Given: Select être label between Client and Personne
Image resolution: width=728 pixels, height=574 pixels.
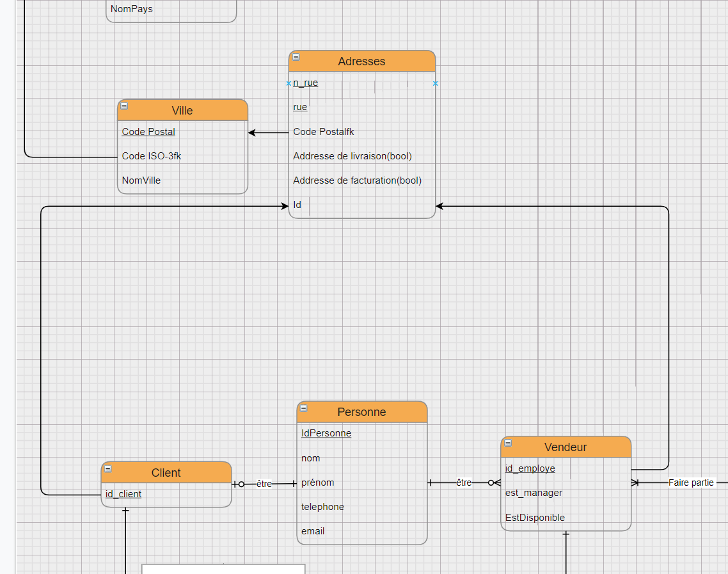Looking at the screenshot, I should (x=264, y=484).
